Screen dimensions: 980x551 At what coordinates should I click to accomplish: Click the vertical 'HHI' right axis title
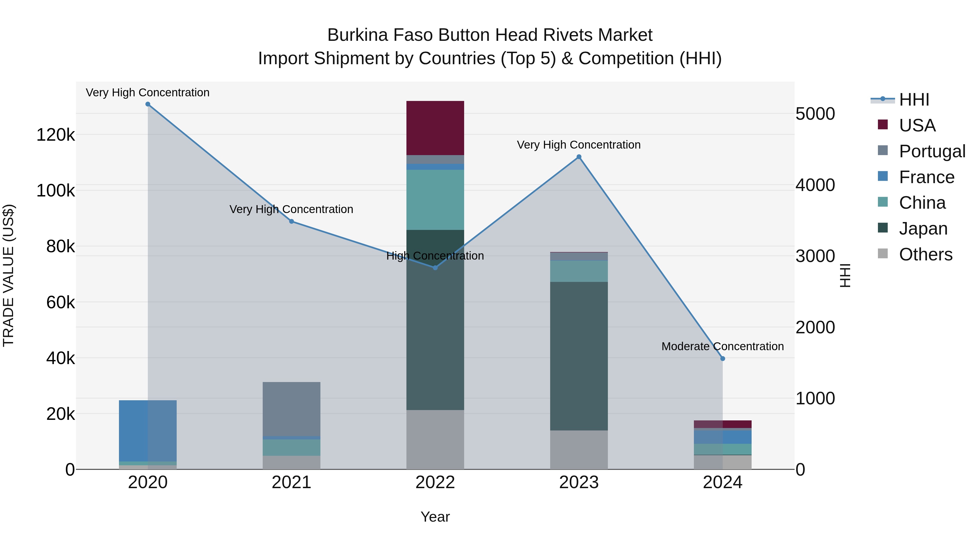(845, 275)
